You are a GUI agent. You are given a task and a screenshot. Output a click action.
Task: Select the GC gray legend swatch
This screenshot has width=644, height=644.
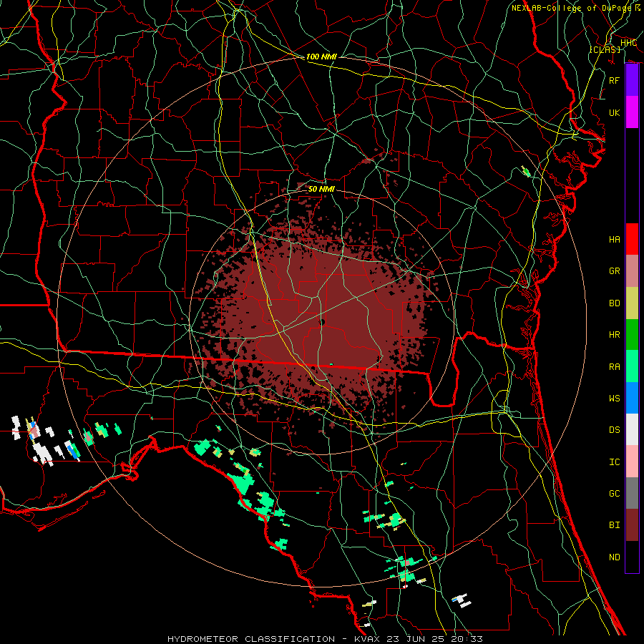pos(632,493)
